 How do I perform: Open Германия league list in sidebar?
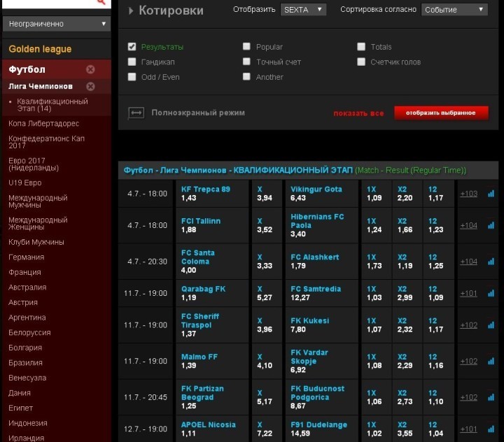pos(27,257)
